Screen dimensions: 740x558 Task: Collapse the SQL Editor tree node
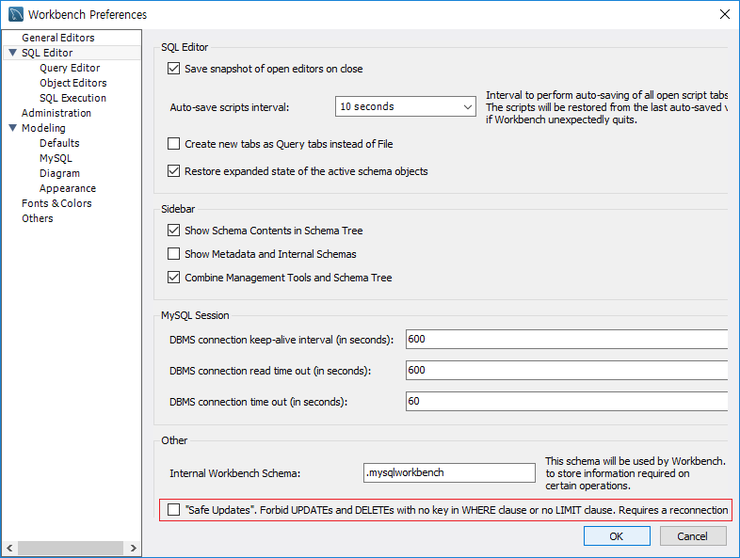click(x=12, y=53)
